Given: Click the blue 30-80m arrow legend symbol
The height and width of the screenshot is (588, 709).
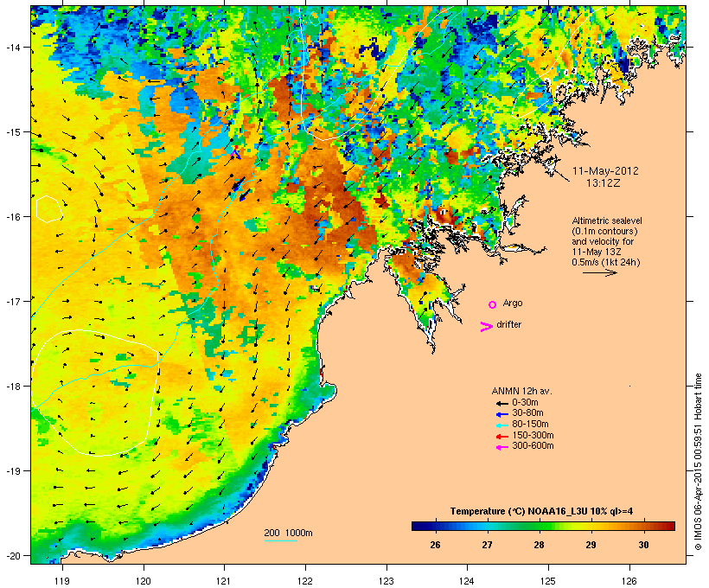Looking at the screenshot, I should tap(501, 414).
